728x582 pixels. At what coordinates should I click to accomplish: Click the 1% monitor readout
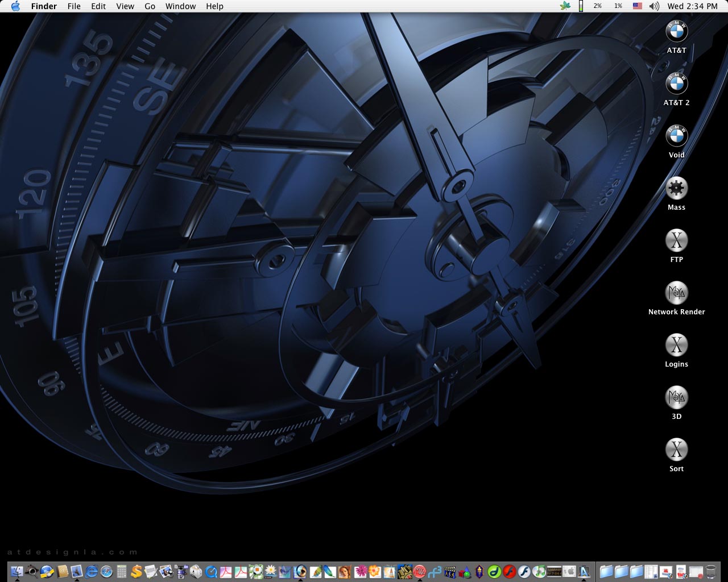618,6
